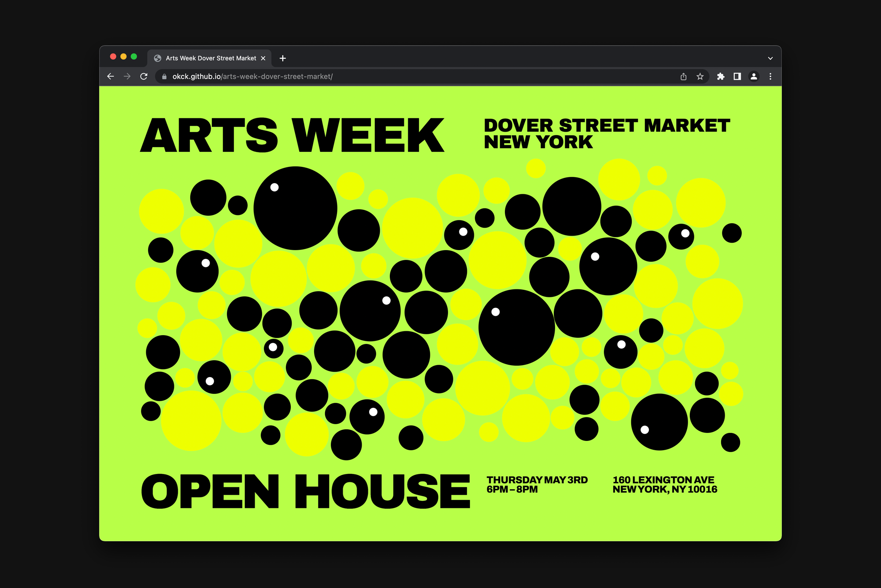Click the NEW YORK, NY 10016 line

pos(665,489)
